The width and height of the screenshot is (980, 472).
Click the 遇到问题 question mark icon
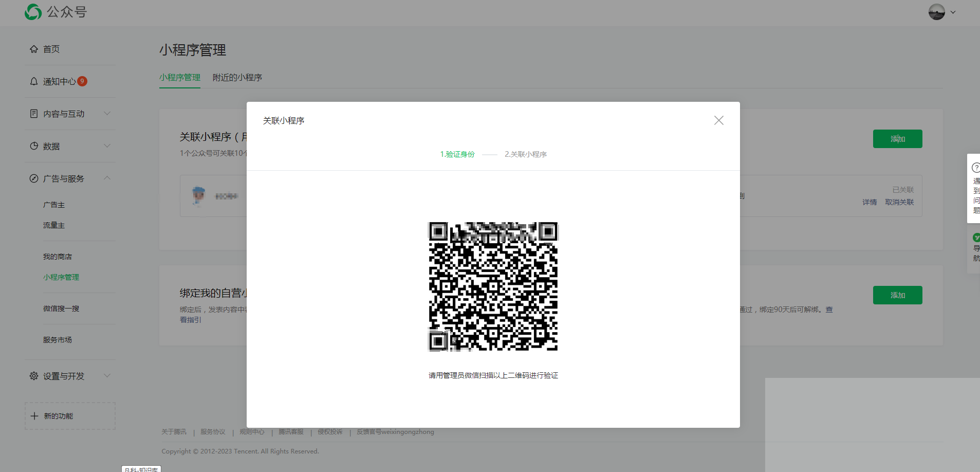pos(975,168)
